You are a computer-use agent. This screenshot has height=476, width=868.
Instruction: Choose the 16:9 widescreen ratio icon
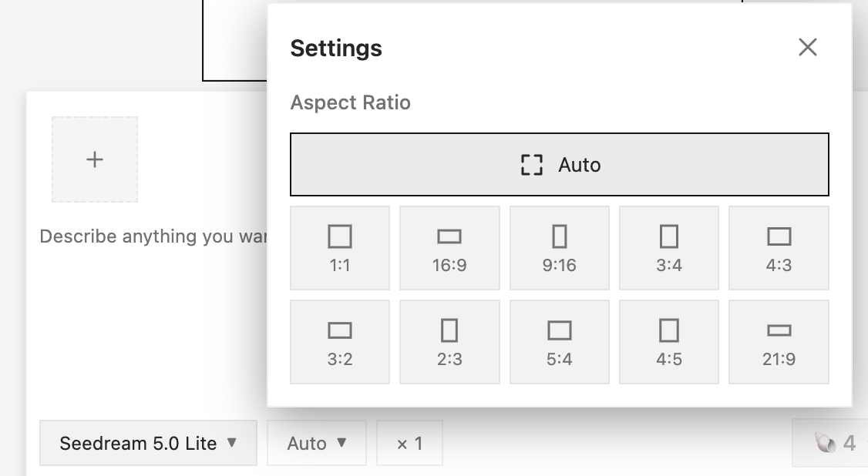(x=449, y=236)
